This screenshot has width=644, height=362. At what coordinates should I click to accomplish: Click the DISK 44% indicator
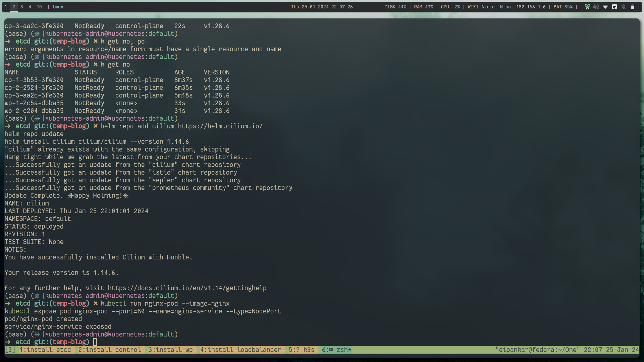[395, 7]
